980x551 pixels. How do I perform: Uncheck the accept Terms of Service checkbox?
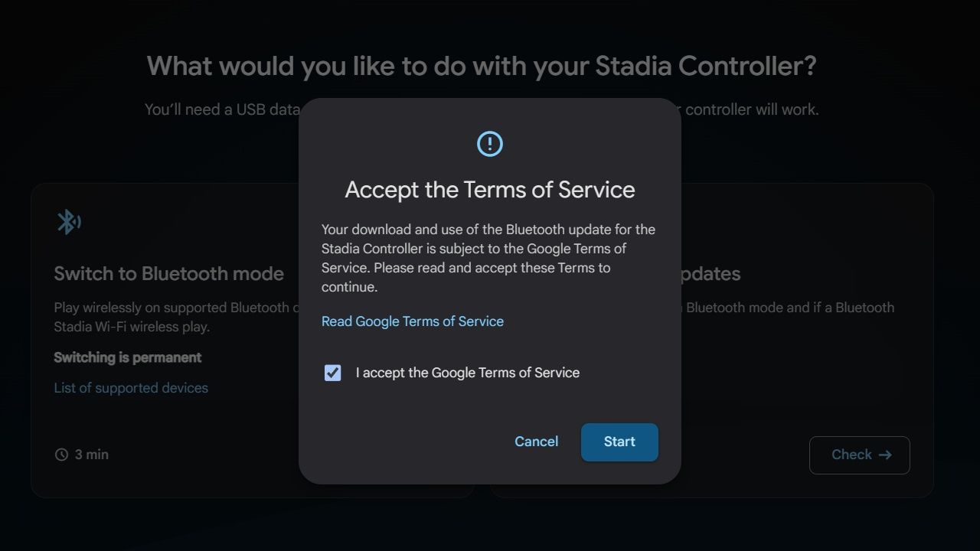click(332, 373)
